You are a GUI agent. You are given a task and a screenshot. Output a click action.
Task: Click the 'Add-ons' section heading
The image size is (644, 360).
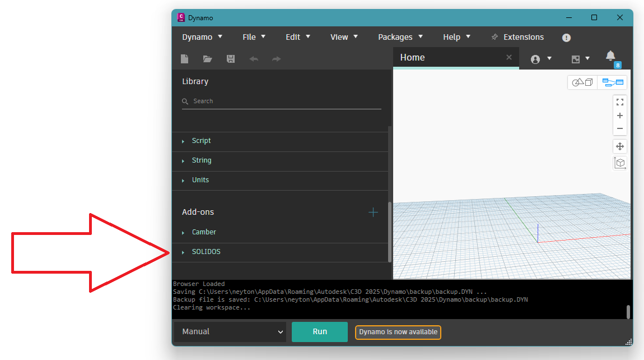point(198,212)
